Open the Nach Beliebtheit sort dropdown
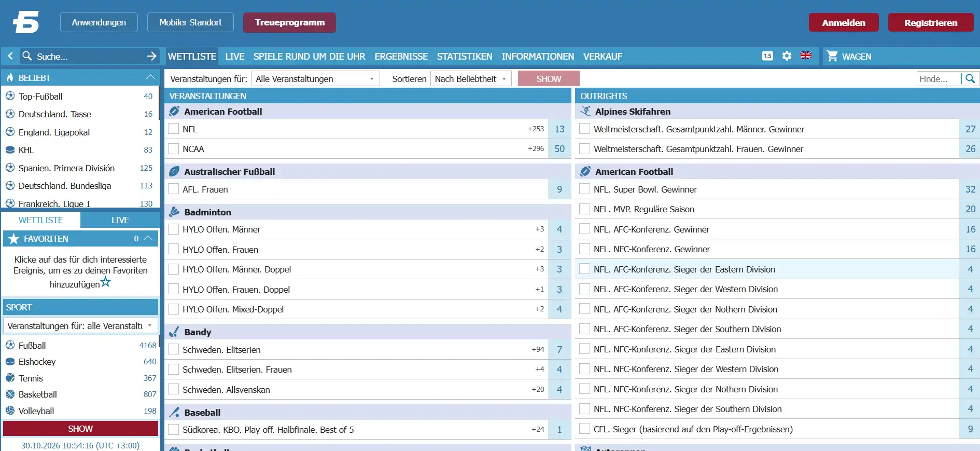This screenshot has height=451, width=980. [471, 79]
